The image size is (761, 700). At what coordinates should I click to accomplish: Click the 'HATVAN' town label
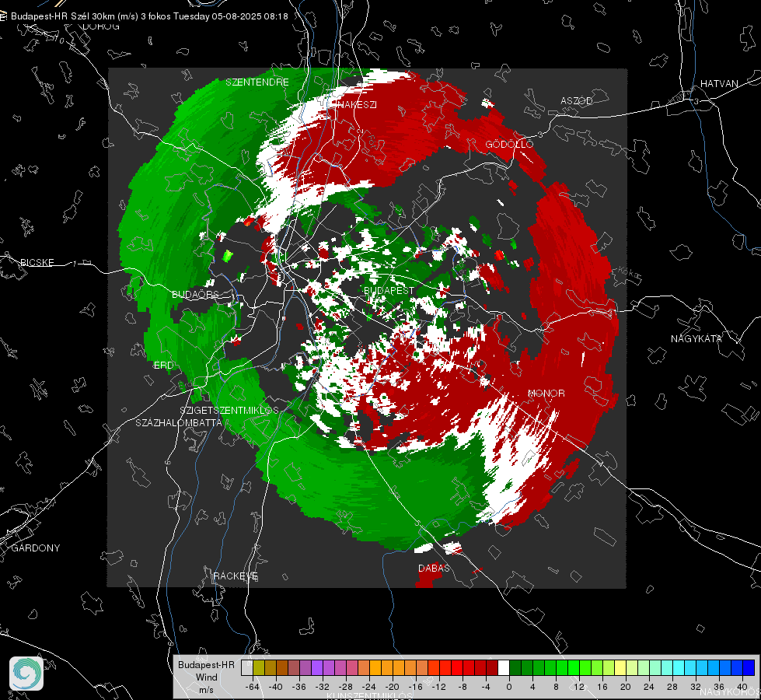[x=719, y=84]
